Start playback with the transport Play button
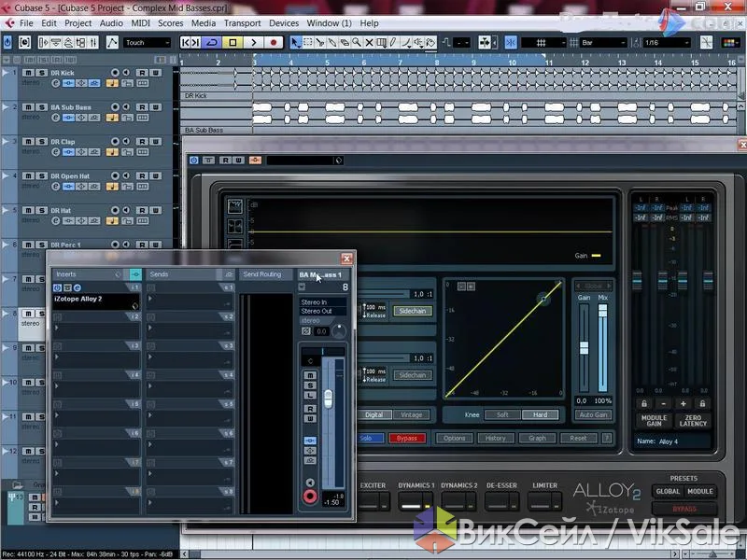 tap(253, 43)
